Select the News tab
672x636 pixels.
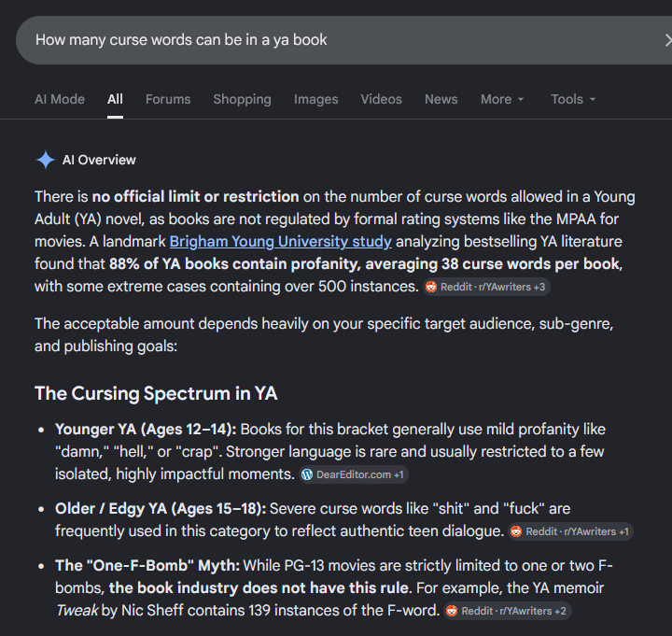coord(441,99)
